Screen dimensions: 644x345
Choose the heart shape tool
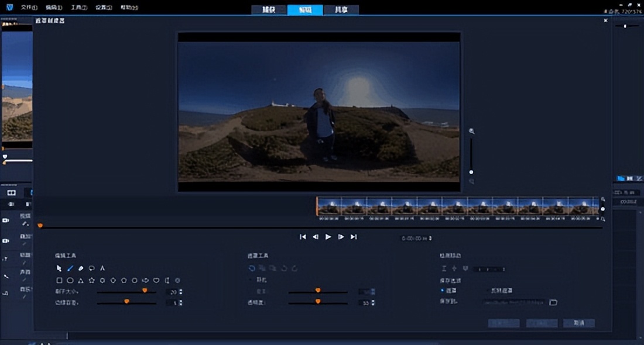(x=156, y=281)
